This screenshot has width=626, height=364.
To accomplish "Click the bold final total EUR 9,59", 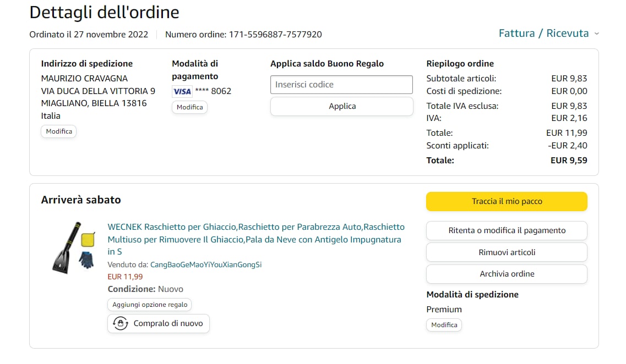I will tap(569, 161).
